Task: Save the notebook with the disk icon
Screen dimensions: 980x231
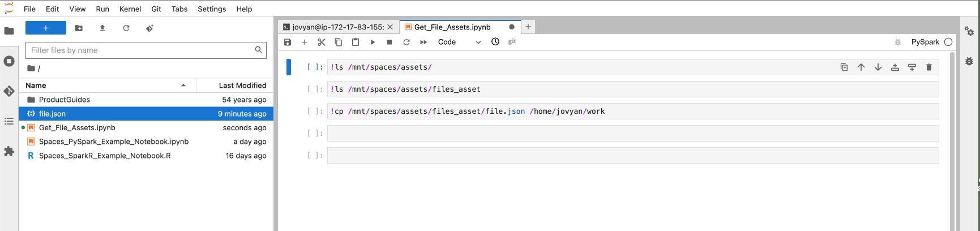Action: 288,42
